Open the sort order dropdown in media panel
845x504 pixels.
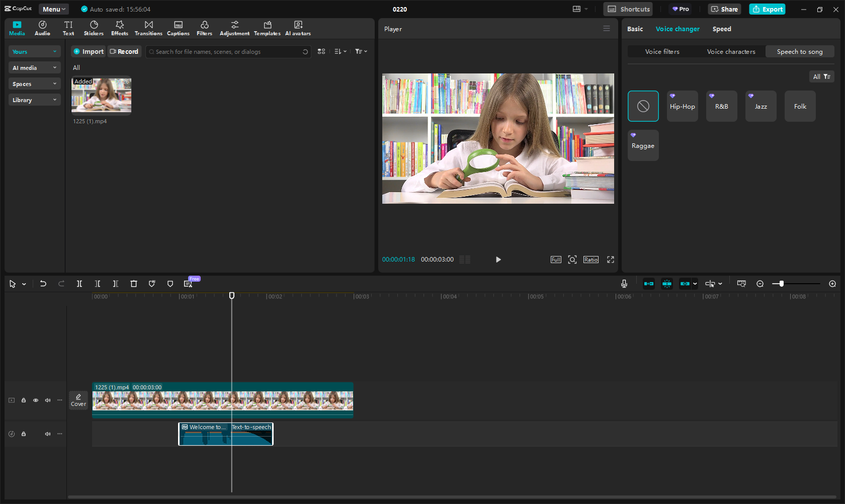click(x=340, y=51)
